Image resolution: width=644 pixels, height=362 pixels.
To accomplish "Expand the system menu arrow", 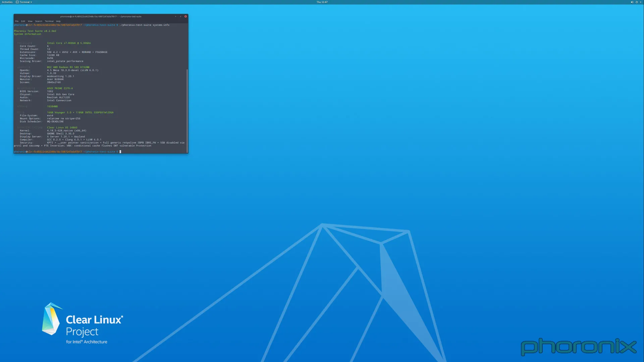I will click(640, 2).
